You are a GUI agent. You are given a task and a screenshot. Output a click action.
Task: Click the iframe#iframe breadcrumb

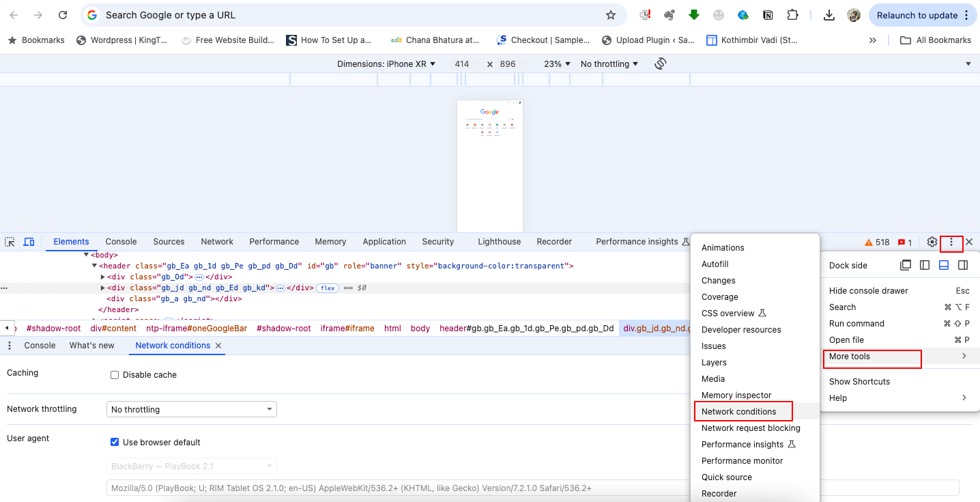(347, 329)
